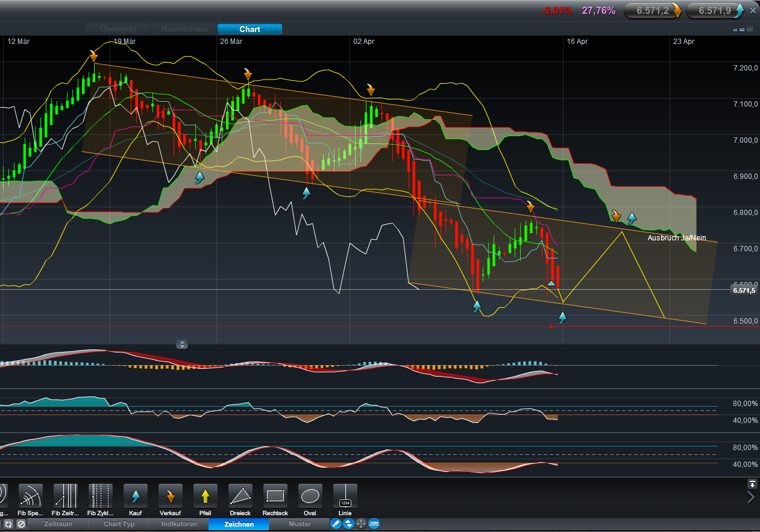Switch to the Übersicht tab
This screenshot has width=760, height=532.
click(118, 29)
